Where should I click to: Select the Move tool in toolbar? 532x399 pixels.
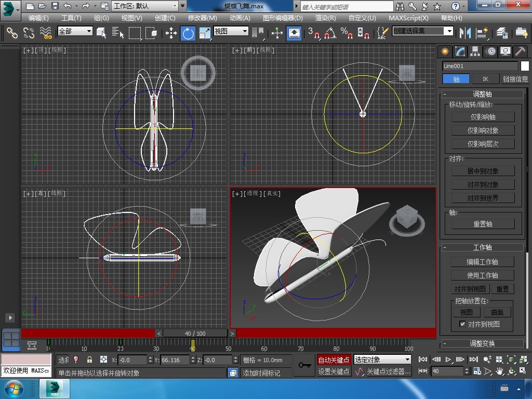coord(171,33)
